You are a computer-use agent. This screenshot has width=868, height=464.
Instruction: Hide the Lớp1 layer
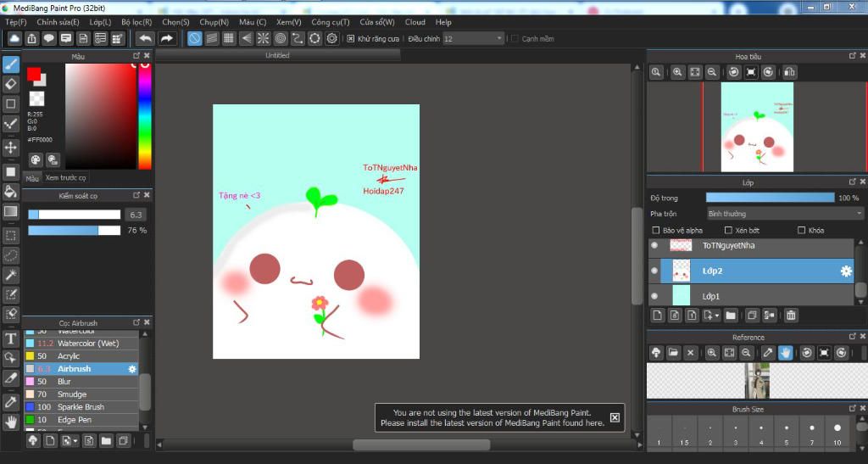655,296
